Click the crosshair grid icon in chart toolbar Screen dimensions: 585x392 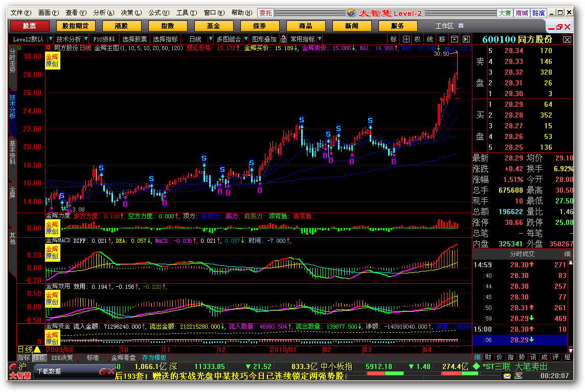406,39
